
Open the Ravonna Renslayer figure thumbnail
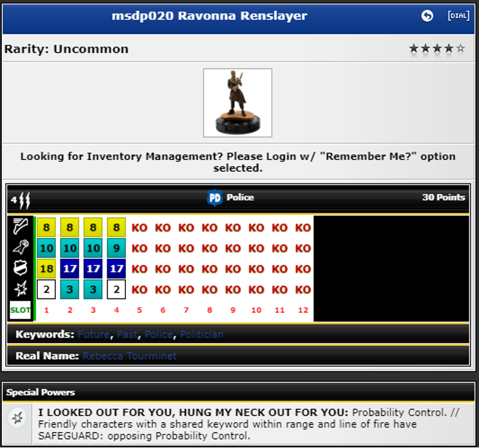(237, 103)
